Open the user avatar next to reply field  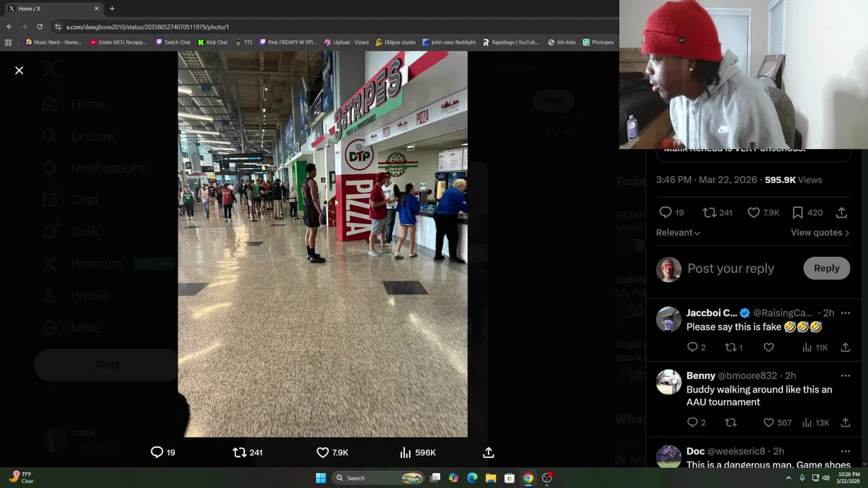669,269
